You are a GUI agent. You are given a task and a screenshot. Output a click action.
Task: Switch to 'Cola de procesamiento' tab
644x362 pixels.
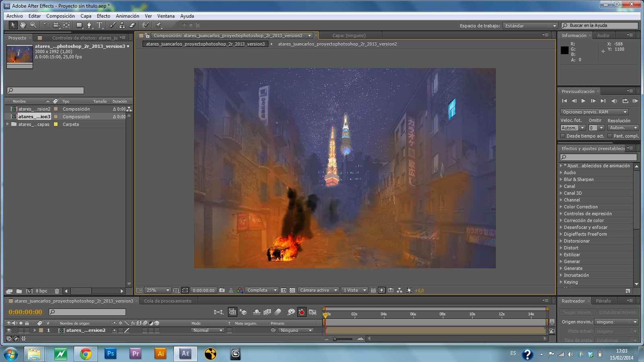pyautogui.click(x=168, y=301)
